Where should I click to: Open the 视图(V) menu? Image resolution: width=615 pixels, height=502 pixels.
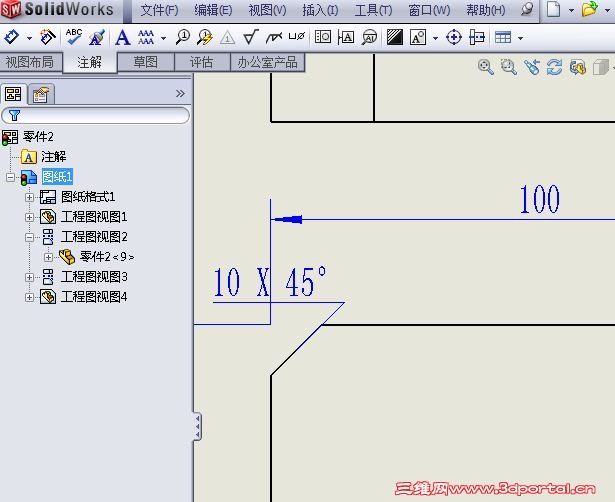[x=267, y=10]
